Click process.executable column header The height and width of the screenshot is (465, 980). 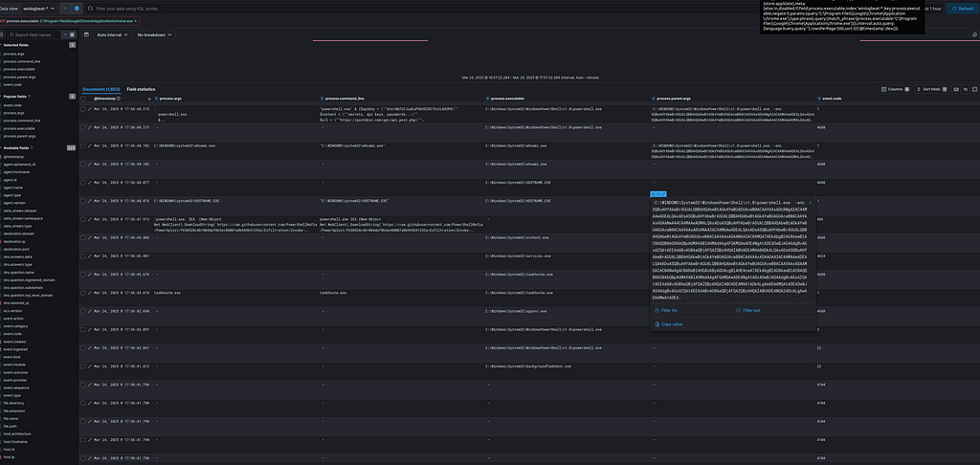(507, 99)
